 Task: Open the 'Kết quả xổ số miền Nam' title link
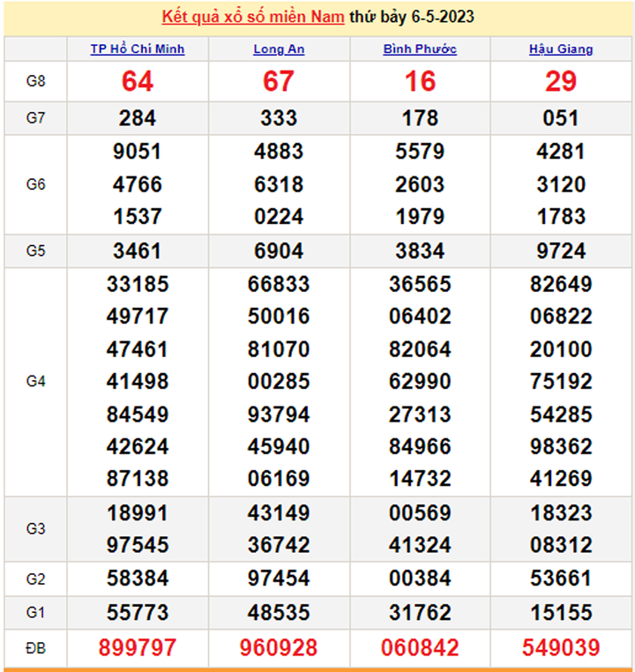pos(253,18)
